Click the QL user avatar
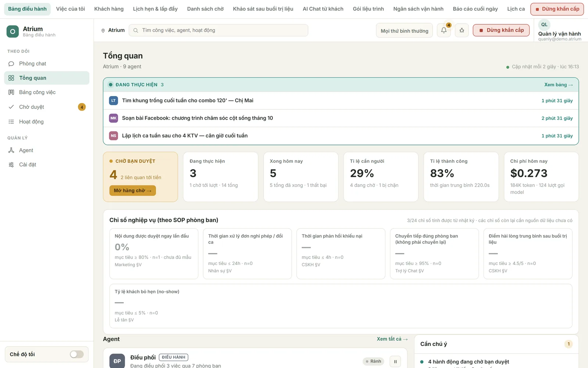The height and width of the screenshot is (368, 588). pos(544,25)
